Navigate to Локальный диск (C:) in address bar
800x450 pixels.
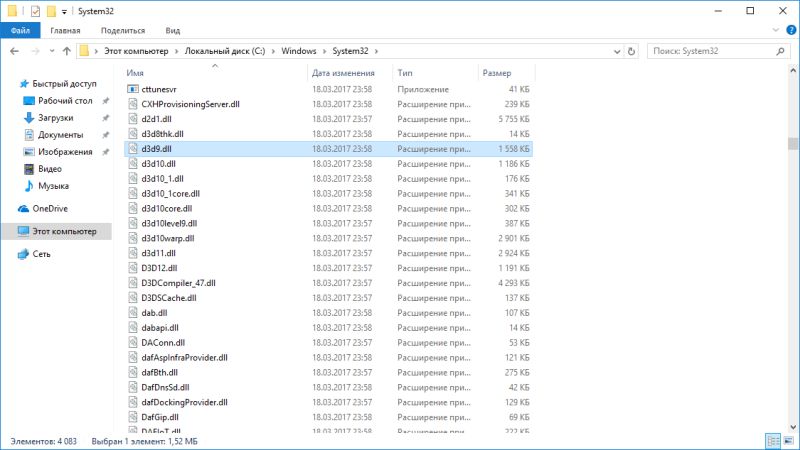click(225, 51)
